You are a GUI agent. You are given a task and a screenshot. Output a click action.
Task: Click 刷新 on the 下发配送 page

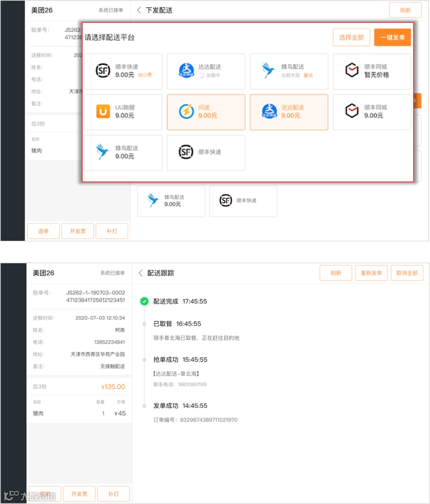(405, 10)
